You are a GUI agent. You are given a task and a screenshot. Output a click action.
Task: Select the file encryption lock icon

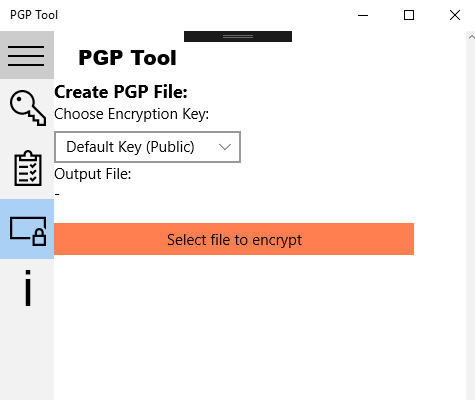[27, 229]
